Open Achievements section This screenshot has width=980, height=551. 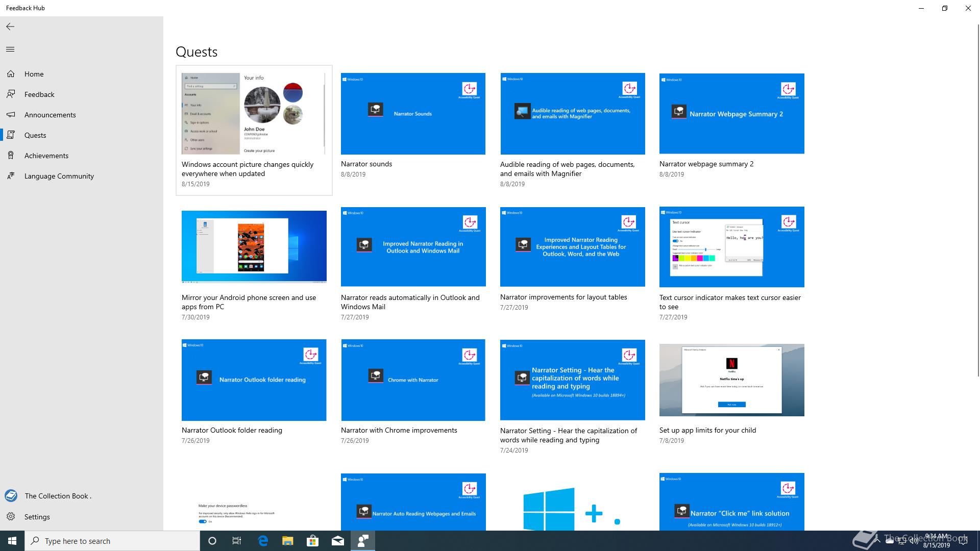click(82, 156)
